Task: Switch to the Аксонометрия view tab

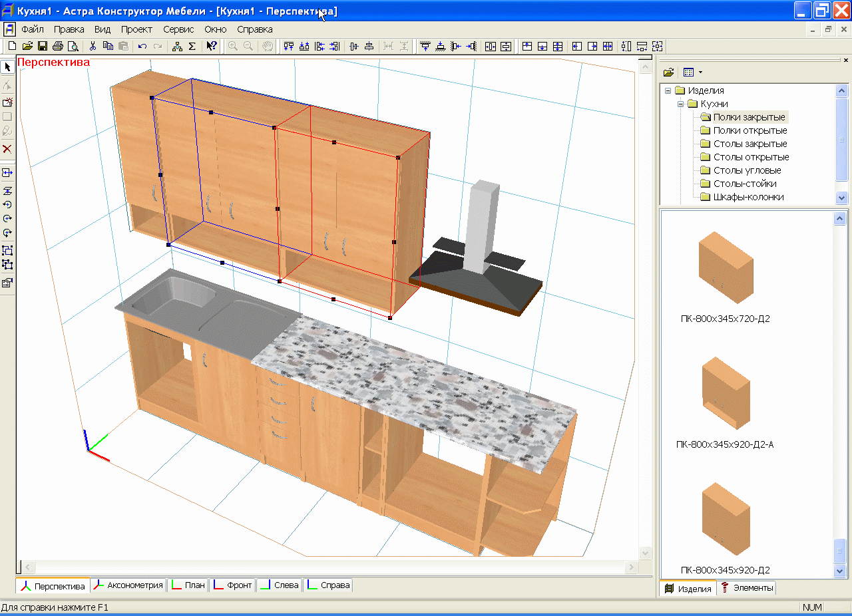Action: [x=128, y=585]
